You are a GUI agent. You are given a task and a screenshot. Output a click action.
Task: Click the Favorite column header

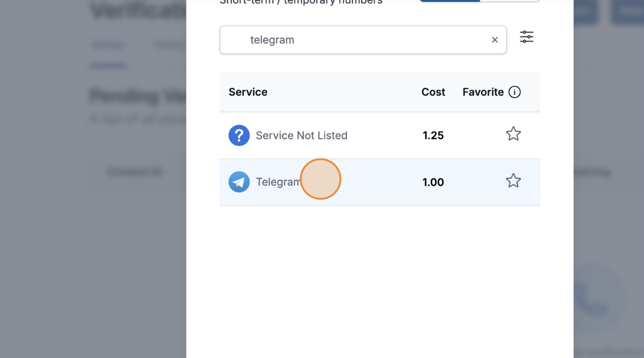pyautogui.click(x=483, y=92)
